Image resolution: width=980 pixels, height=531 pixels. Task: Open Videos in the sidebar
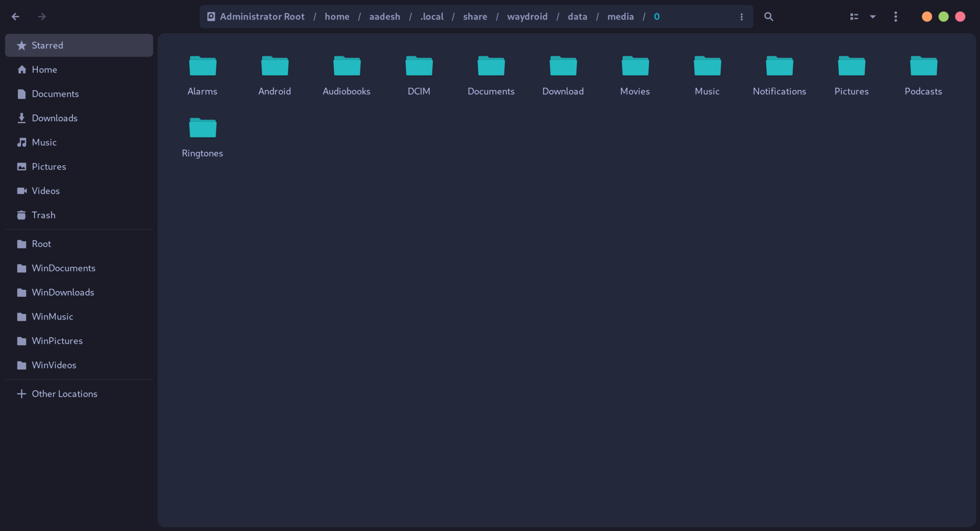point(45,191)
